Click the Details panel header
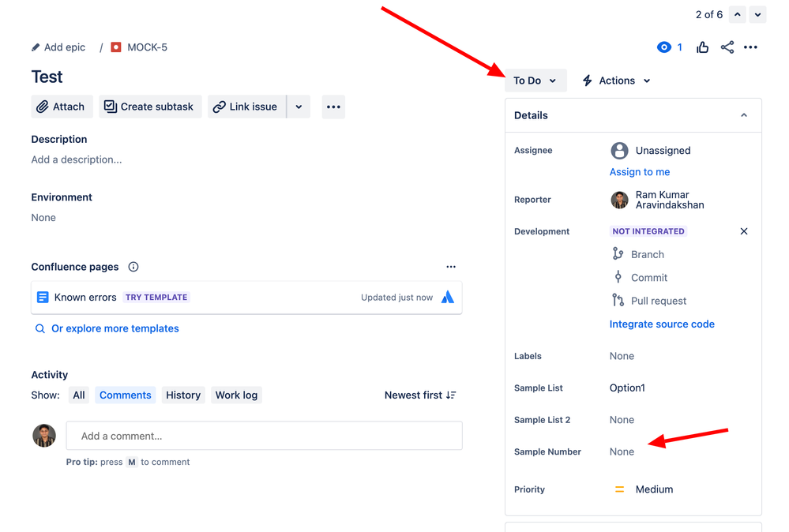789x532 pixels. coord(633,115)
